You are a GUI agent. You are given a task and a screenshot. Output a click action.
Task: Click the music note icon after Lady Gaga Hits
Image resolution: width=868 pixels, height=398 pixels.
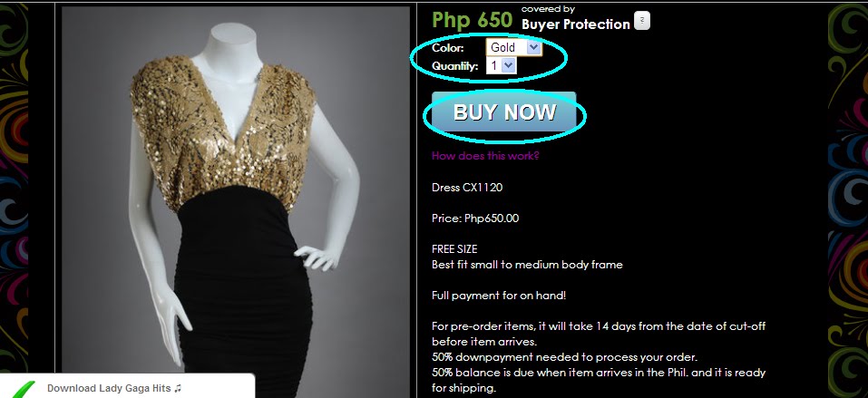[x=178, y=389]
